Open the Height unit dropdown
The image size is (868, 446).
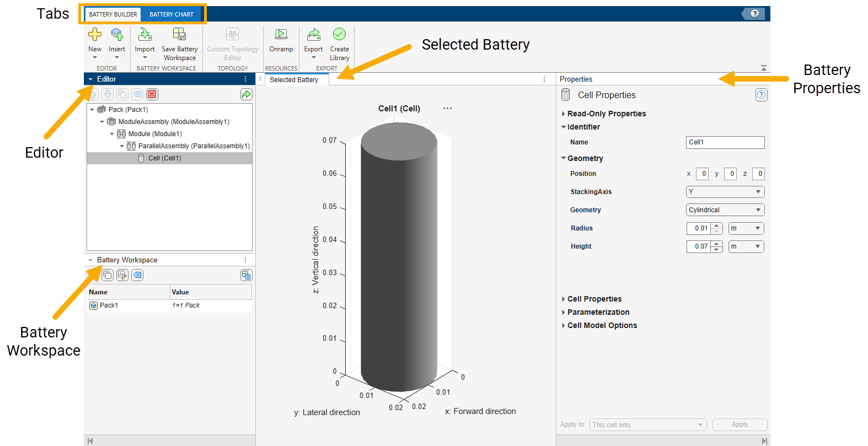746,246
